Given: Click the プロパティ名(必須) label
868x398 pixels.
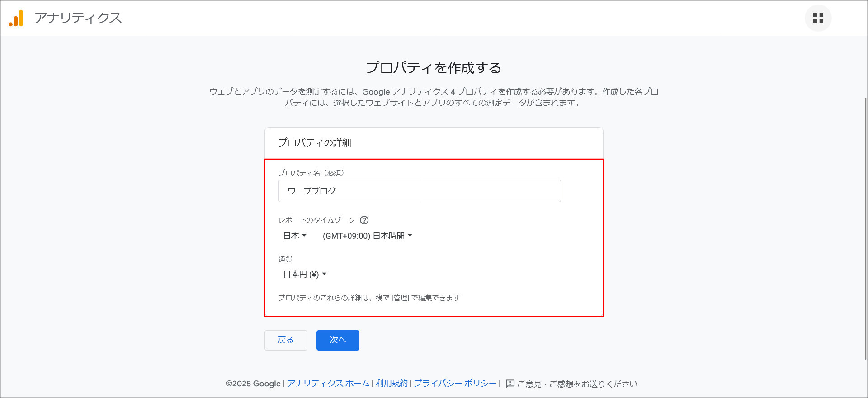Looking at the screenshot, I should [312, 173].
